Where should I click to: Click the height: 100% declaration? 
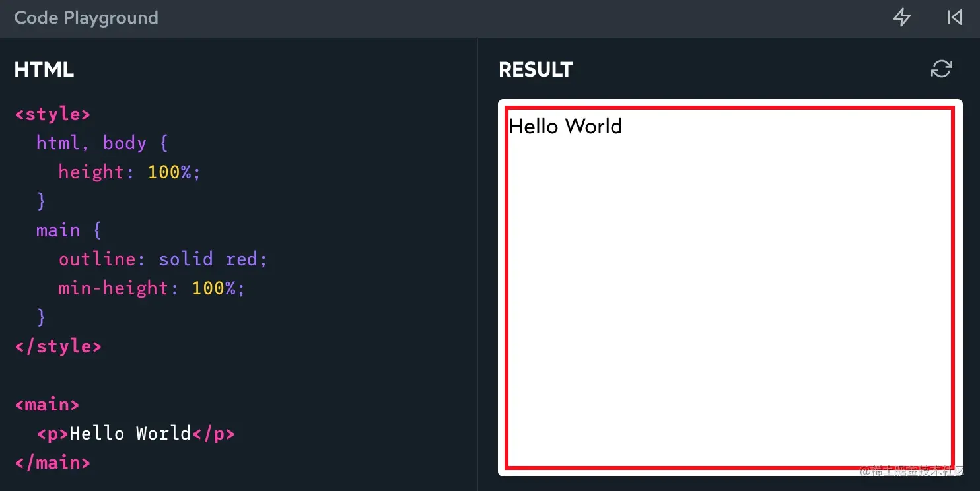[x=129, y=172]
